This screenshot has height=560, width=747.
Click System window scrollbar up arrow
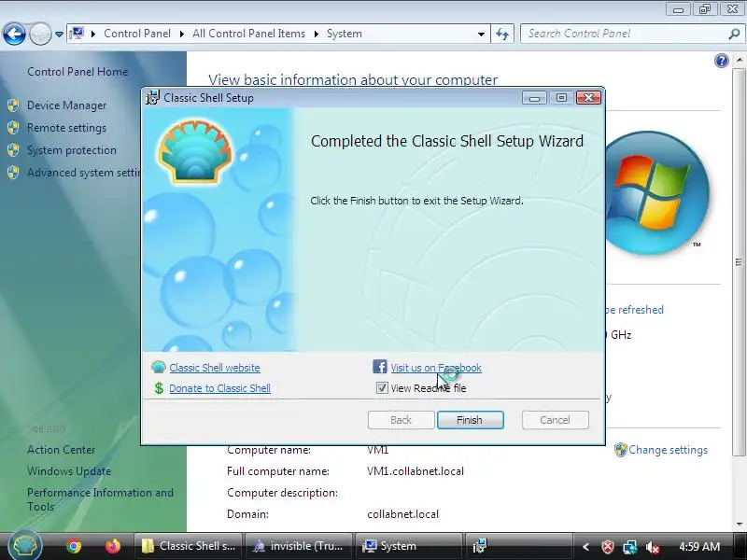(x=739, y=60)
